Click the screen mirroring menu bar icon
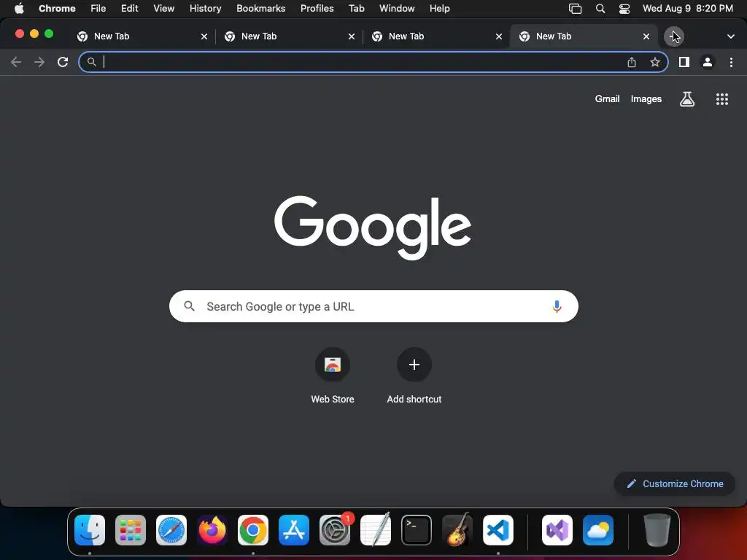This screenshot has height=560, width=747. tap(575, 9)
